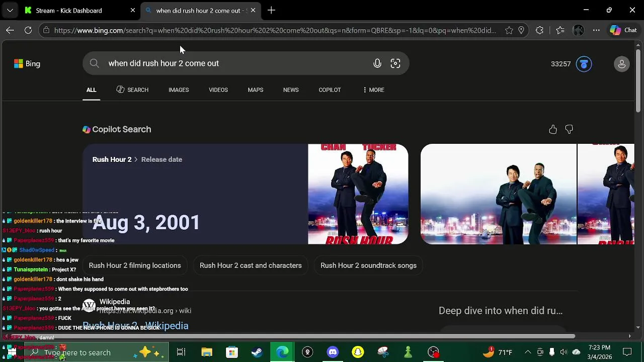Open the wide Rush Hour 2 skyline image
The height and width of the screenshot is (362, 644).
pos(499,194)
